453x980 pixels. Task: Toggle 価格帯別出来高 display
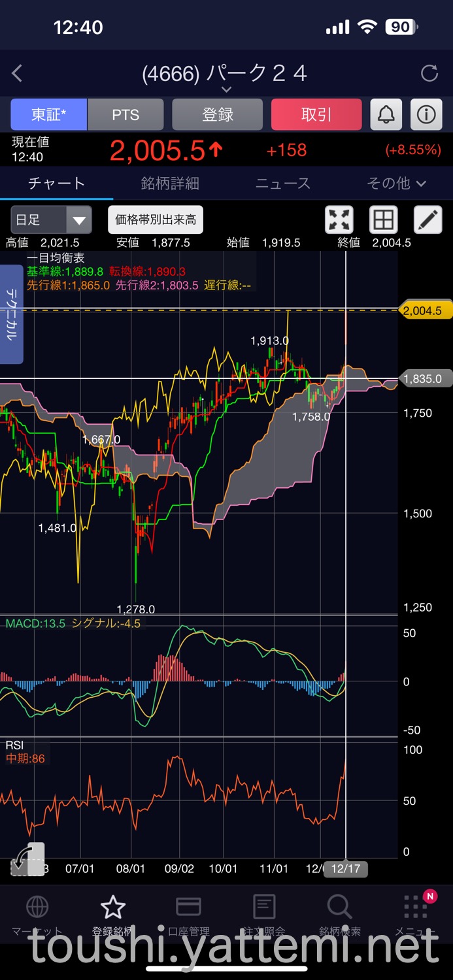(x=156, y=220)
